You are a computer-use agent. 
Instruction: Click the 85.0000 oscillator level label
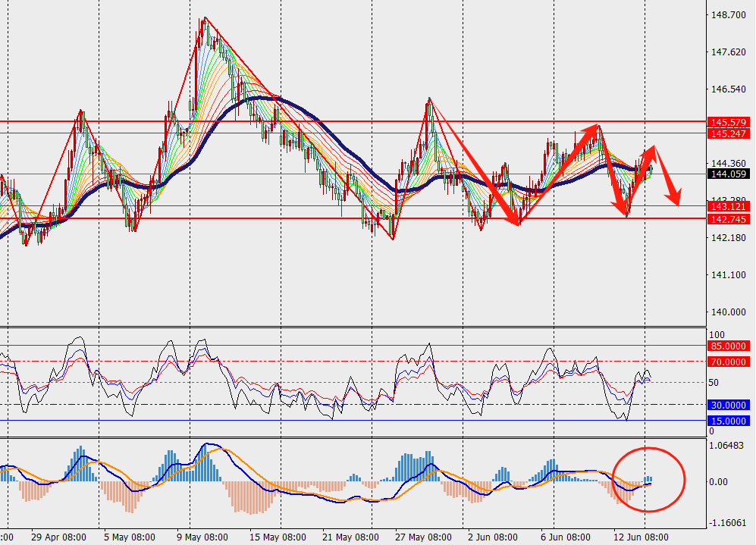pyautogui.click(x=727, y=346)
